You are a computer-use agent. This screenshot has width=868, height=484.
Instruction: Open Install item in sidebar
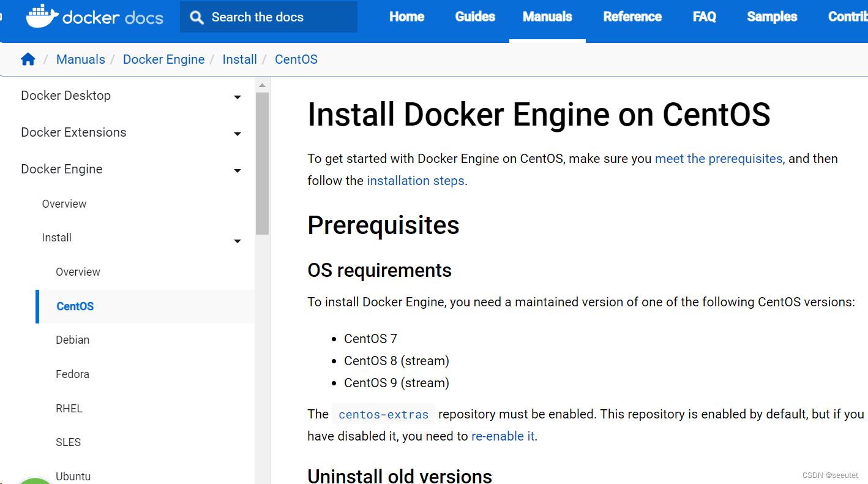click(x=57, y=238)
